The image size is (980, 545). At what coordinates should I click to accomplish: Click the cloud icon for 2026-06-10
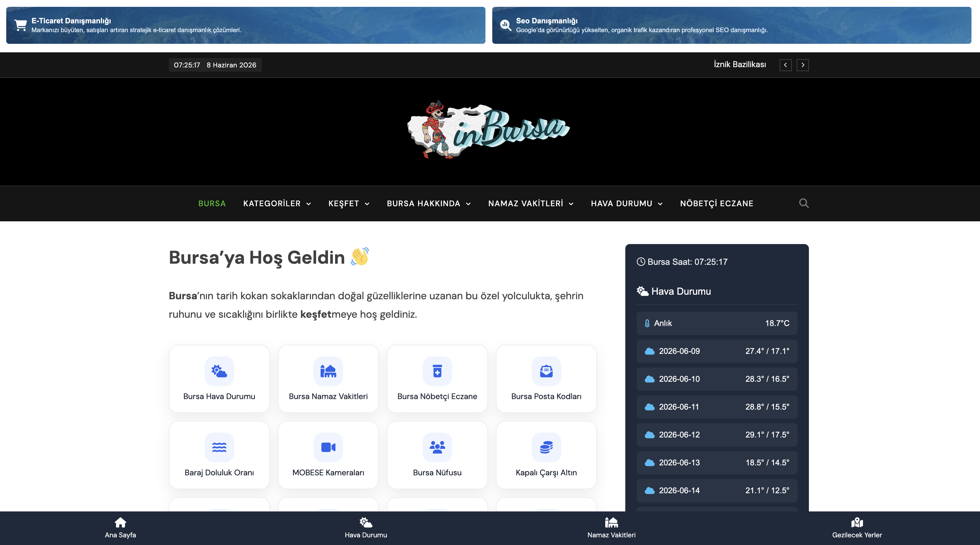click(649, 379)
